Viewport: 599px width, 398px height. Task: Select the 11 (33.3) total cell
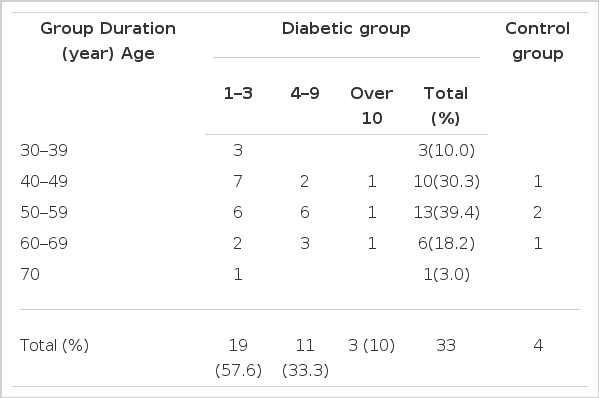[305, 358]
